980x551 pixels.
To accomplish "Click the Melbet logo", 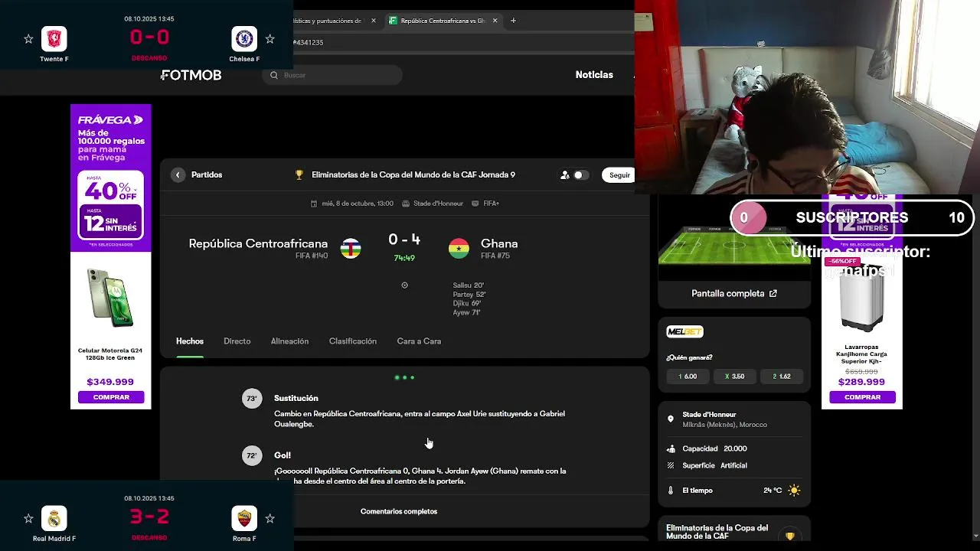I will pos(684,331).
